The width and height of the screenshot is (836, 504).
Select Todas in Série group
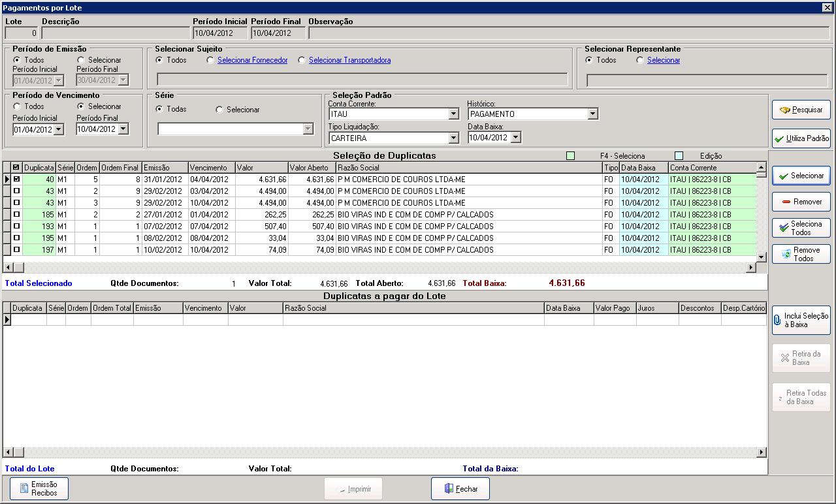[159, 109]
